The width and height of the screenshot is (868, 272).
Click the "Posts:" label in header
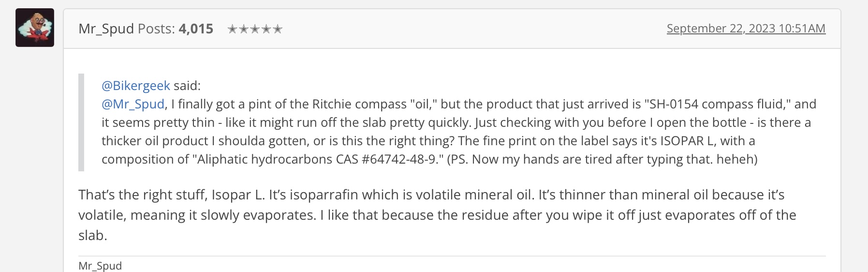click(156, 29)
